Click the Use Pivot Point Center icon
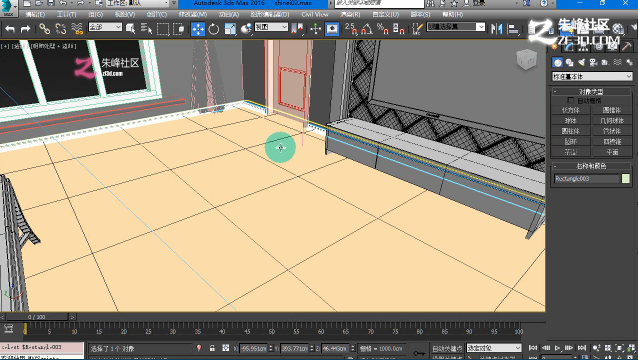The width and height of the screenshot is (638, 360). tap(298, 29)
